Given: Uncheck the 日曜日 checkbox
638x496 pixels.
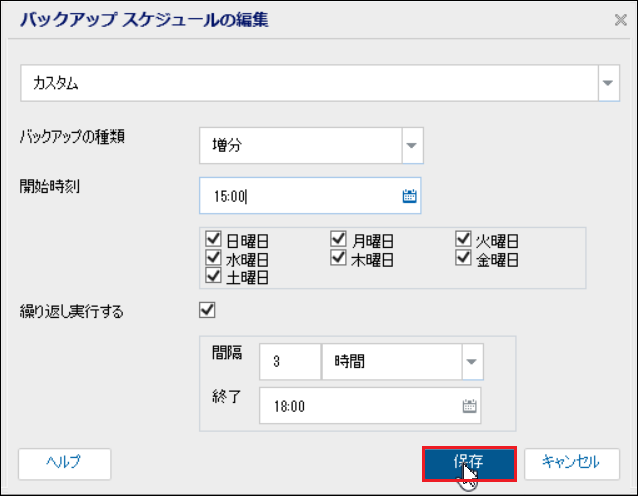Looking at the screenshot, I should 212,240.
